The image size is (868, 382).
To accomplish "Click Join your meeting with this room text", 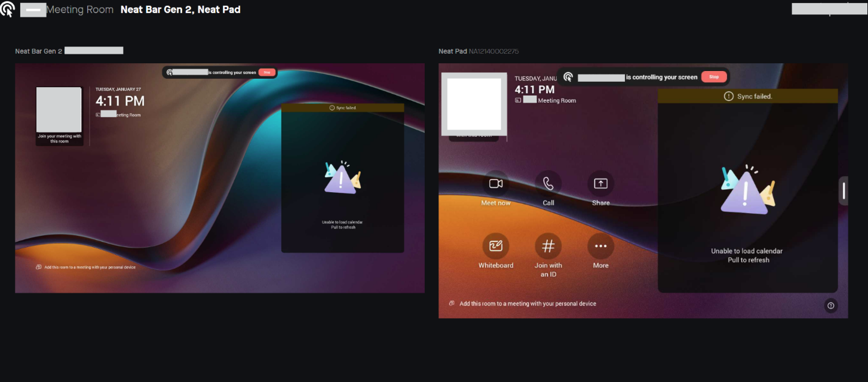I will (x=59, y=139).
